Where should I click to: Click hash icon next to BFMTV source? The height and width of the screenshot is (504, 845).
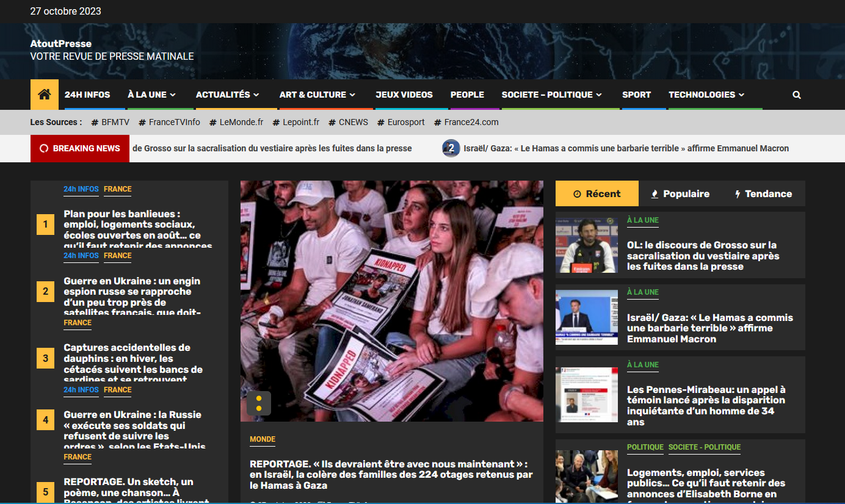95,122
